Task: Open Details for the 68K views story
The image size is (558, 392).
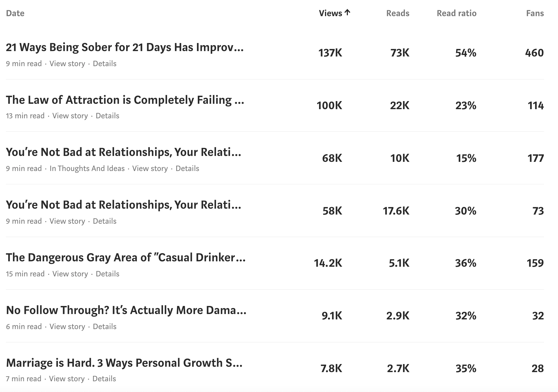Action: pyautogui.click(x=188, y=169)
